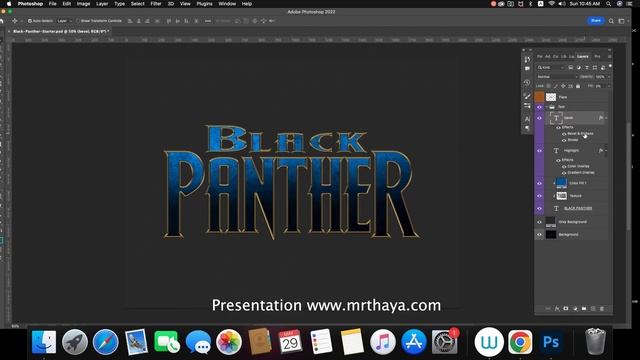
Task: Collapse the Text group arrow
Action: coord(547,107)
